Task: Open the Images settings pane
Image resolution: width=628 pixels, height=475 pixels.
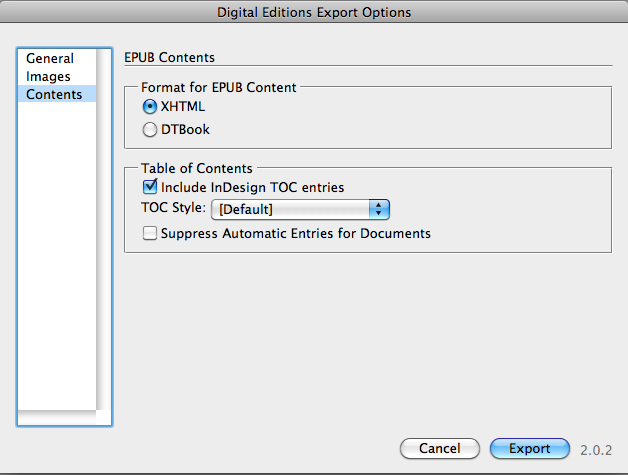Action: 48,76
